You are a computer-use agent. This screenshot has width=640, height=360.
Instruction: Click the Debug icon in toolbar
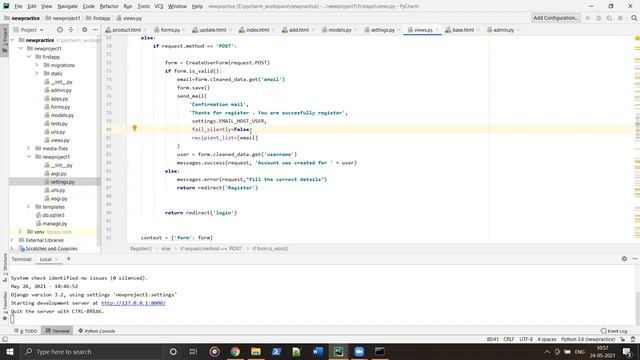(599, 18)
